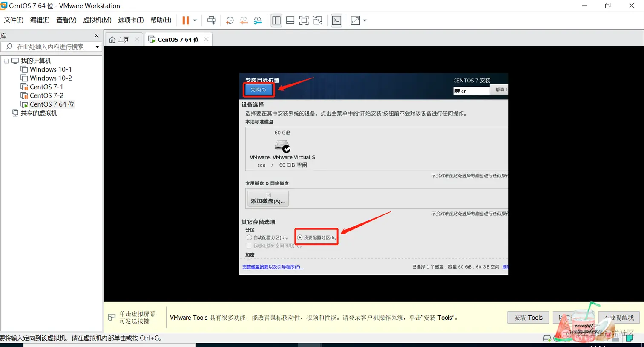Click the 完成(D) button
This screenshot has width=644, height=347.
point(258,90)
